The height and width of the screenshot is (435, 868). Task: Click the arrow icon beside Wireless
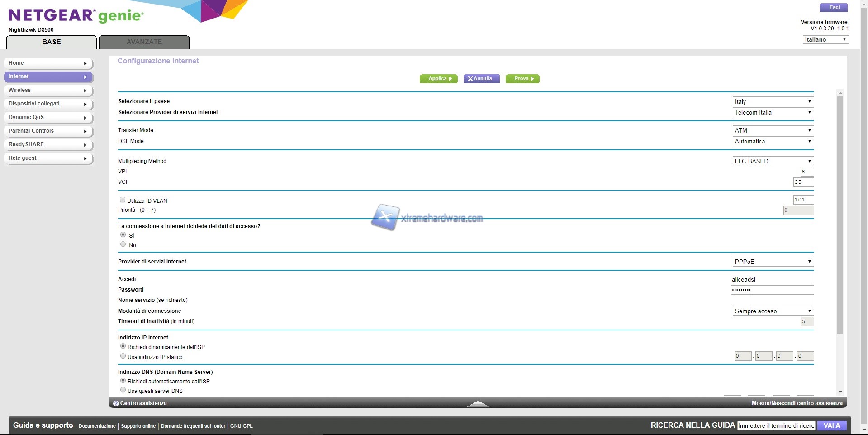pos(85,91)
